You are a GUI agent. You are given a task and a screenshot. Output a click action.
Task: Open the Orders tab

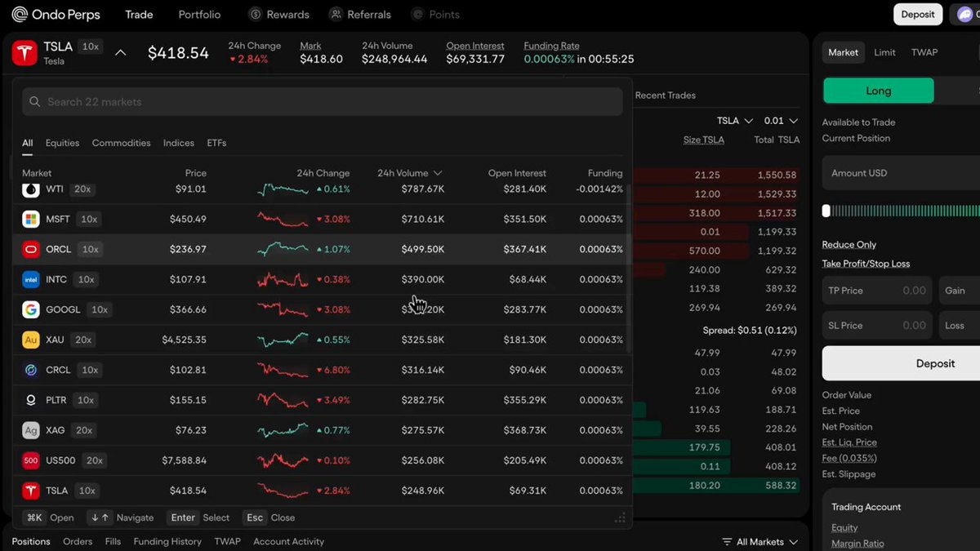(x=78, y=541)
